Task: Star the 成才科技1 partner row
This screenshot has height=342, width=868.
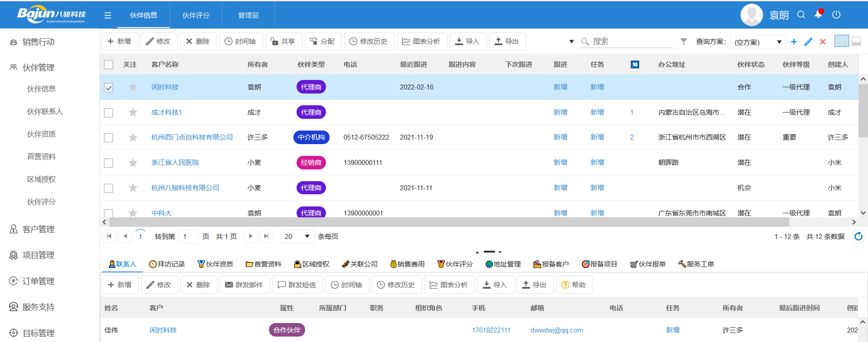Action: (x=133, y=112)
